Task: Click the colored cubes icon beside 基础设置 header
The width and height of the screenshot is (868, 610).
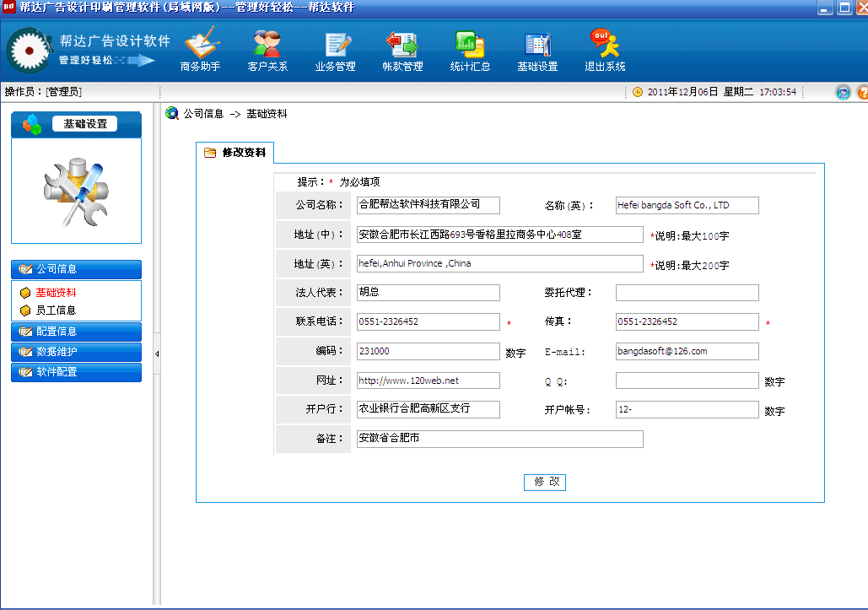Action: (x=31, y=124)
